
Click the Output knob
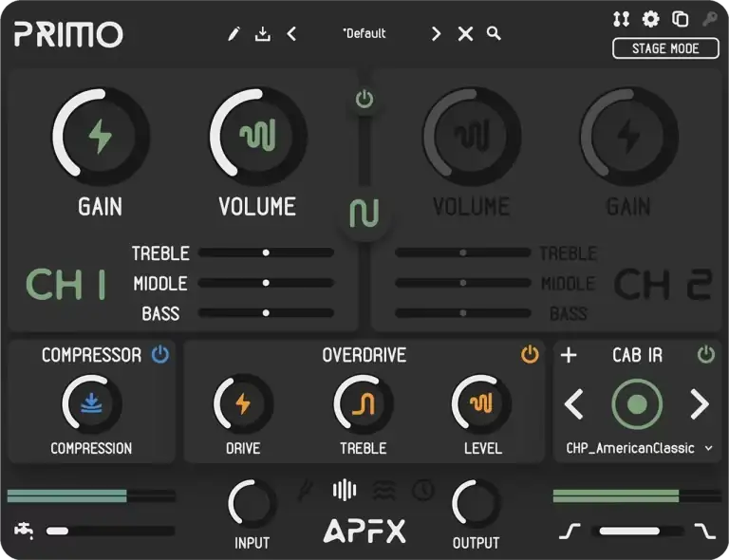click(476, 503)
